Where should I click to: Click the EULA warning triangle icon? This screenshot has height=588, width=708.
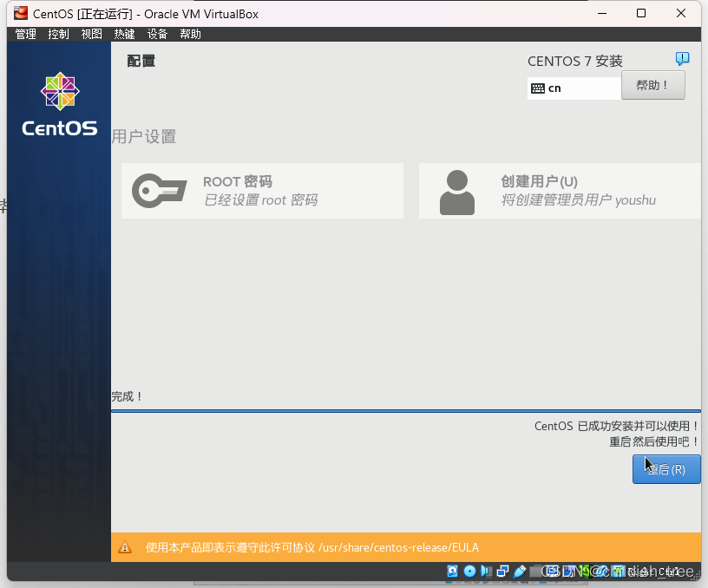(125, 547)
